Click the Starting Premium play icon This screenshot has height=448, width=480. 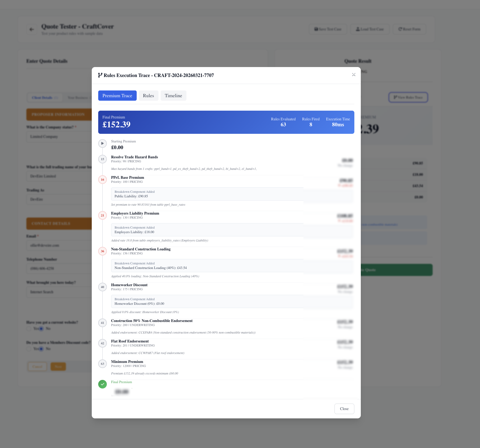[x=103, y=143]
